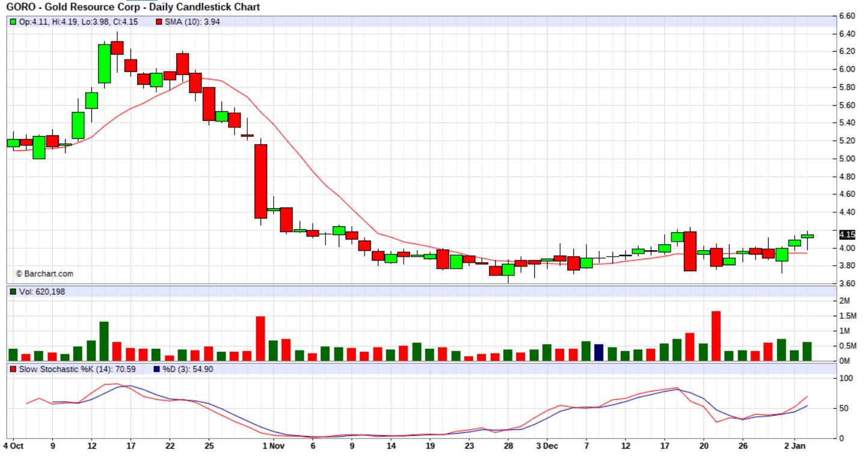
Task: Click the '25' date label on the time axis
Action: pyautogui.click(x=209, y=446)
